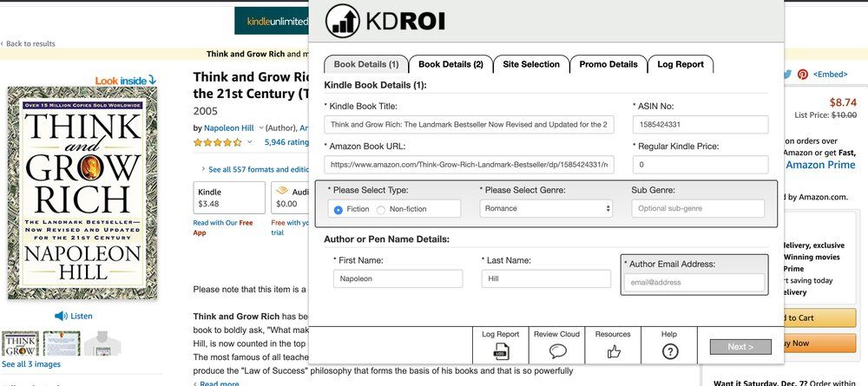The height and width of the screenshot is (386, 868).
Task: Click the Kindle Unlimited banner
Action: (271, 21)
